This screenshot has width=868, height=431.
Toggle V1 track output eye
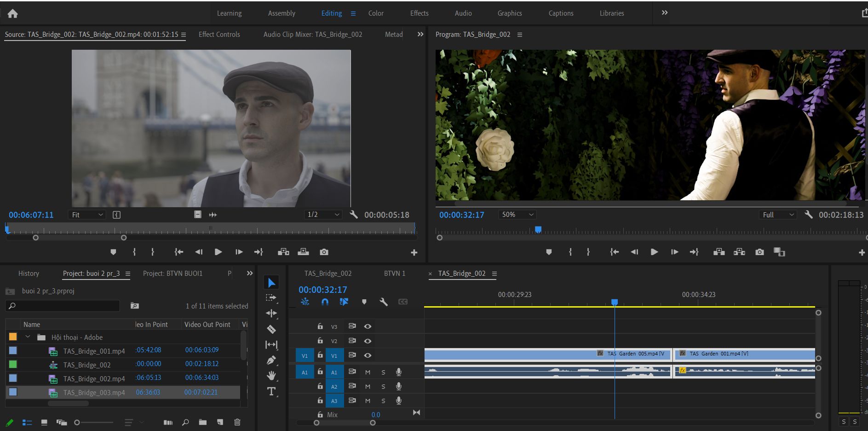tap(368, 355)
